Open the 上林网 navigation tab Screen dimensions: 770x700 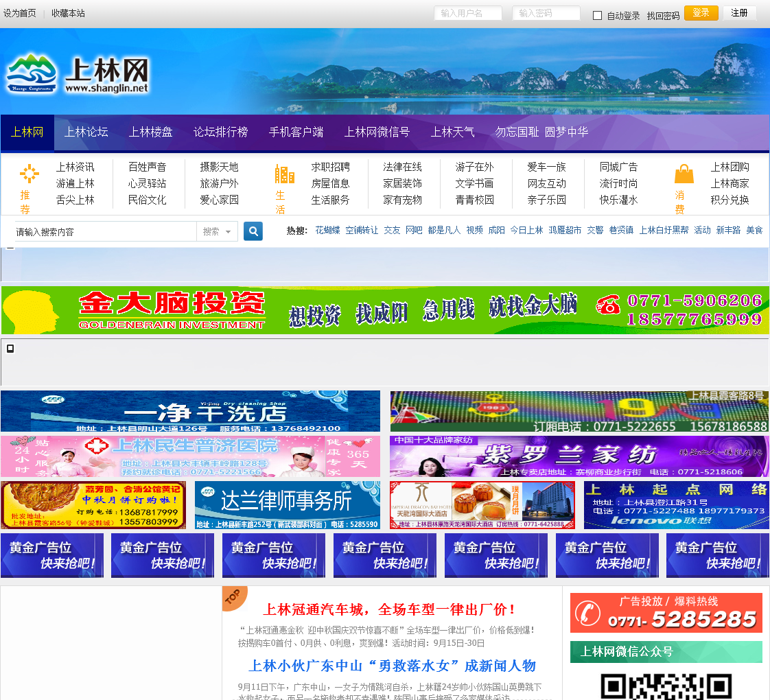27,132
